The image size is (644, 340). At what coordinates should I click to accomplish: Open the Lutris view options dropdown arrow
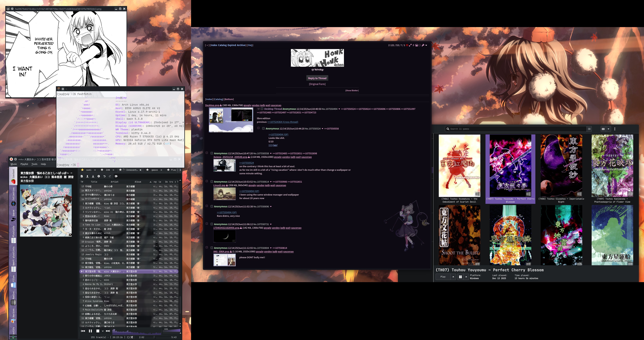click(608, 129)
